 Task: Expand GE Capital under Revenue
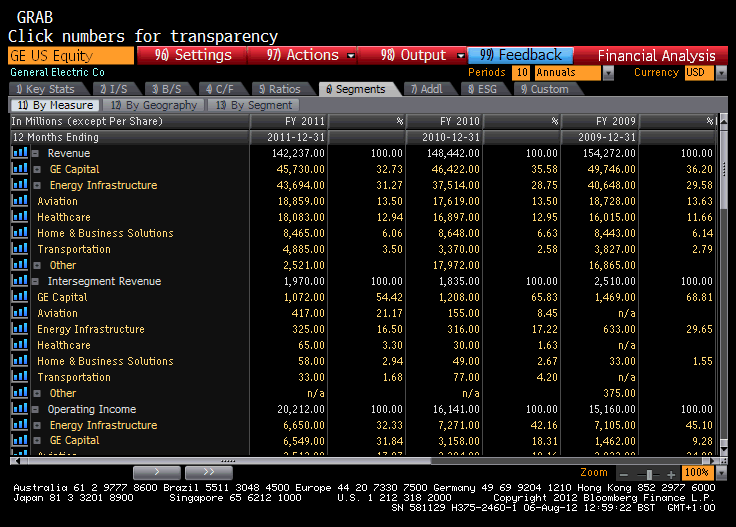[37, 169]
